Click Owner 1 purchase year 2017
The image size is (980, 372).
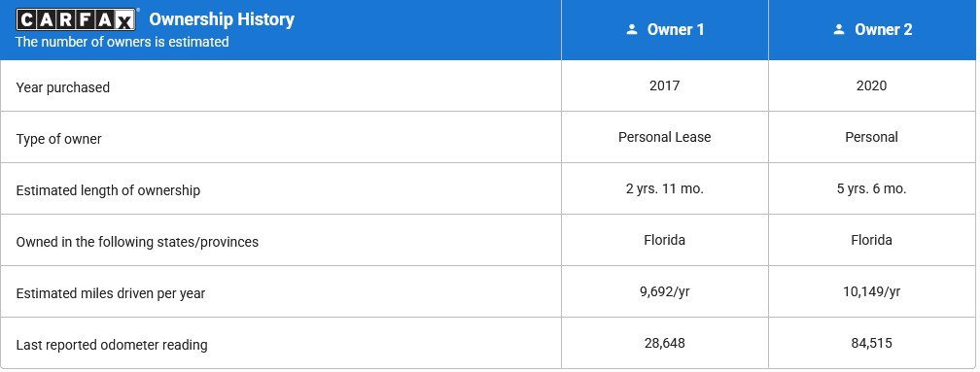point(664,85)
